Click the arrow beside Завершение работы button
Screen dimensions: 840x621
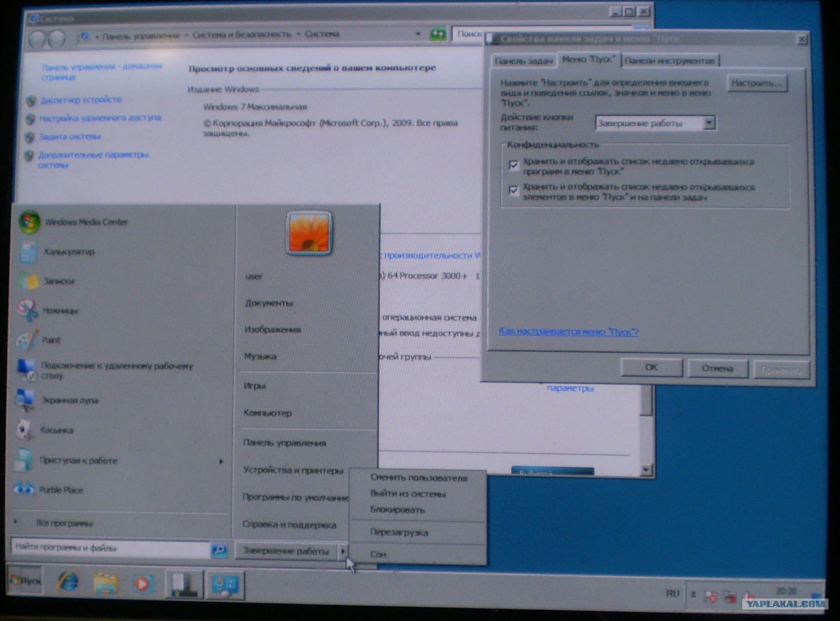click(x=342, y=552)
